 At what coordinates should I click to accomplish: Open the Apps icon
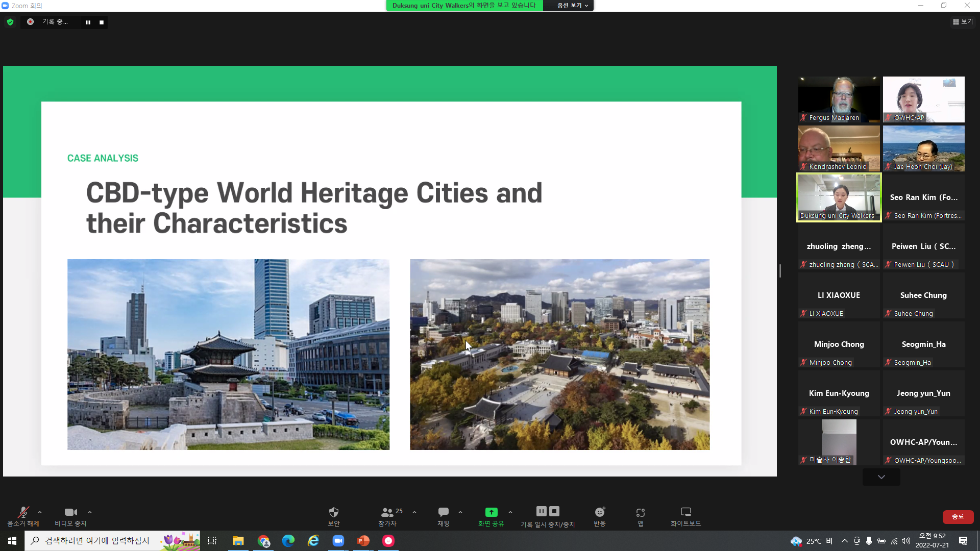[x=640, y=512]
